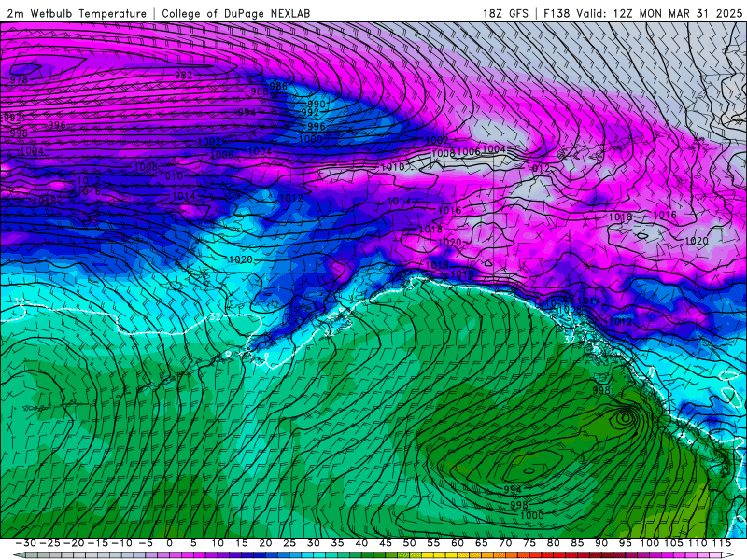The image size is (747, 560).
Task: Click the 55 label on the color scale
Action: pyautogui.click(x=433, y=543)
